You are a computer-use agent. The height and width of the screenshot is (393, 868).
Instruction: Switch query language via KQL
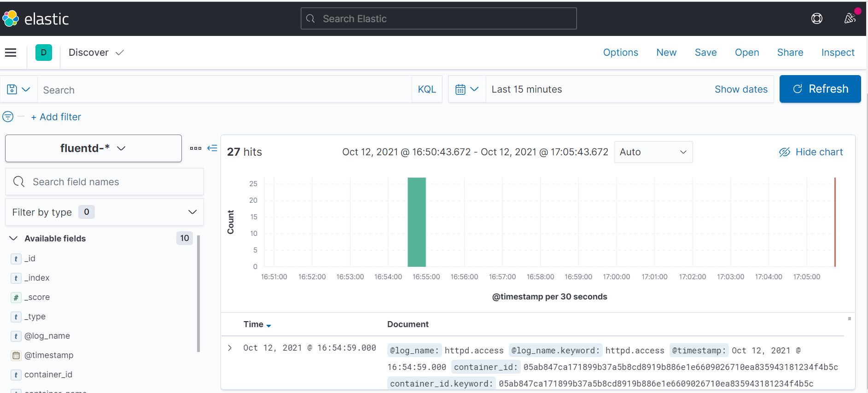click(427, 89)
